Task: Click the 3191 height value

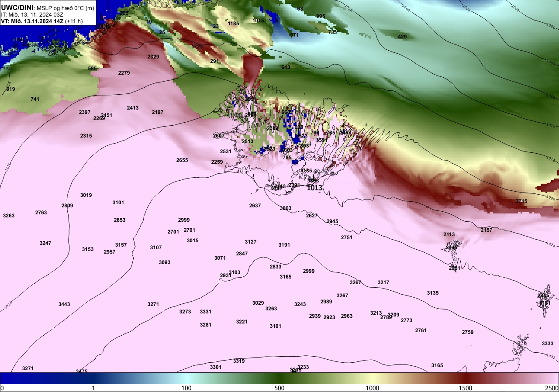Action: 284,245
